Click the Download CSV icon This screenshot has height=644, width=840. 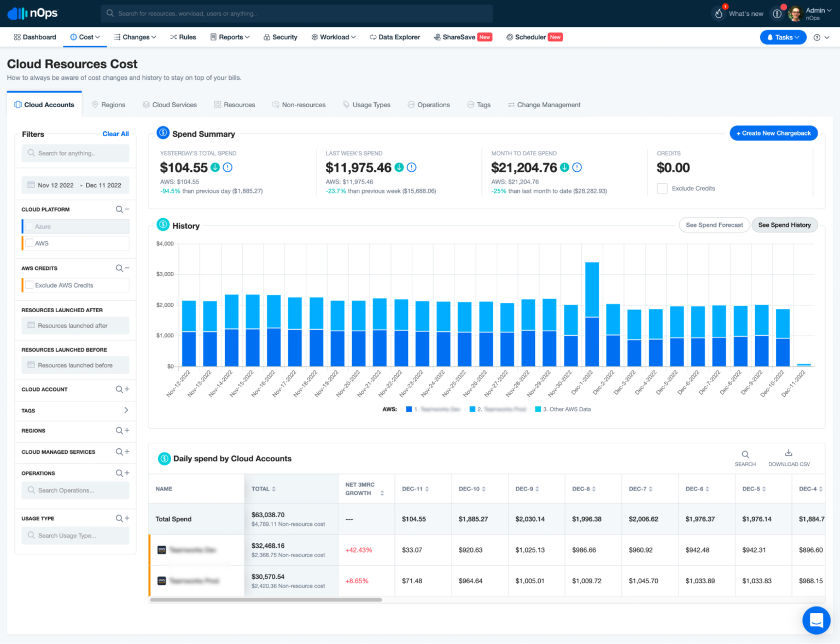coord(789,453)
